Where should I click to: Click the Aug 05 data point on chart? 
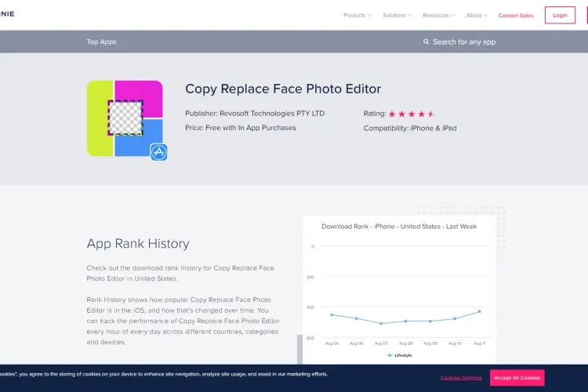pos(332,314)
